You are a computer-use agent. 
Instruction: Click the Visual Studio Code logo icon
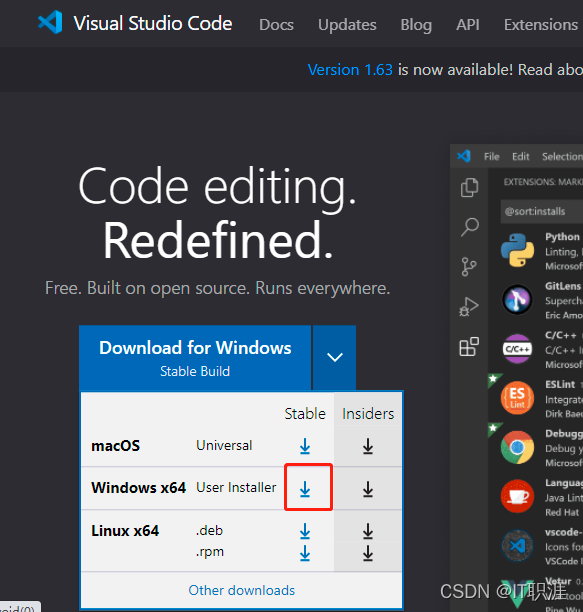[50, 22]
